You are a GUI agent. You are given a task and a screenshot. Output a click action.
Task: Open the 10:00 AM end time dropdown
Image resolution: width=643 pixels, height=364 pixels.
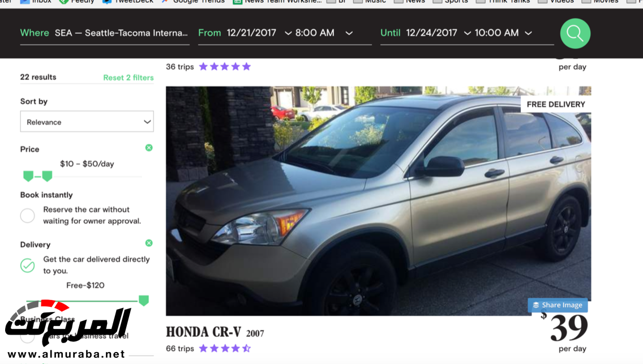504,33
